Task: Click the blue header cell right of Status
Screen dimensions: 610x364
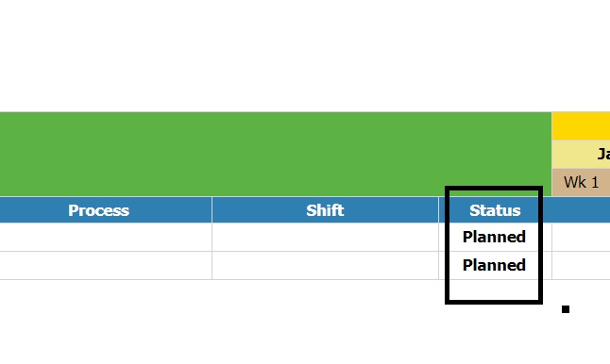Action: (x=581, y=210)
